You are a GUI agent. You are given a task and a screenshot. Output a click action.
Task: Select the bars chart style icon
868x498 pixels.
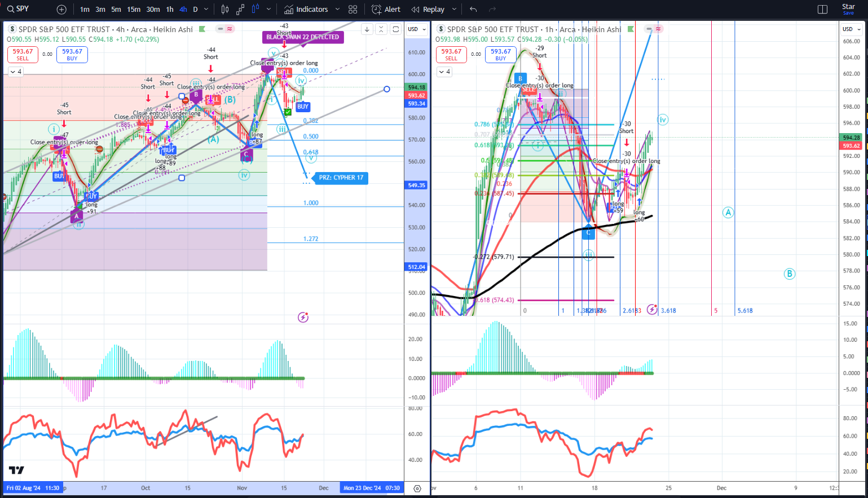[225, 10]
